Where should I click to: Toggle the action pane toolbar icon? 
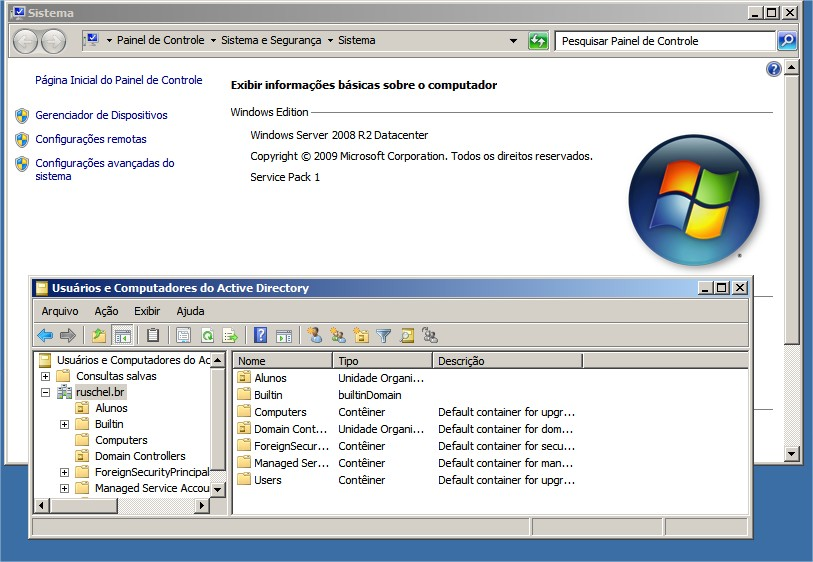tap(284, 336)
